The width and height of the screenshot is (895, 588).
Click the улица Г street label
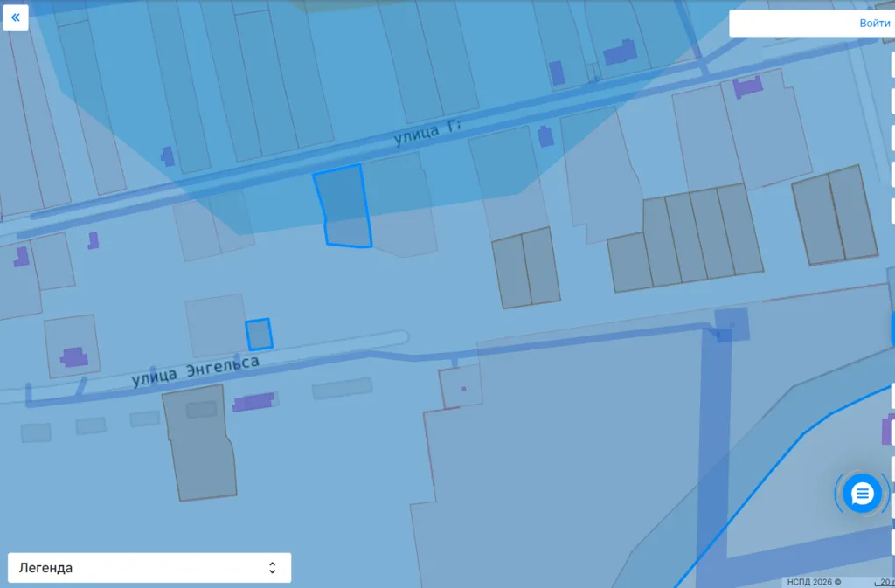[427, 134]
